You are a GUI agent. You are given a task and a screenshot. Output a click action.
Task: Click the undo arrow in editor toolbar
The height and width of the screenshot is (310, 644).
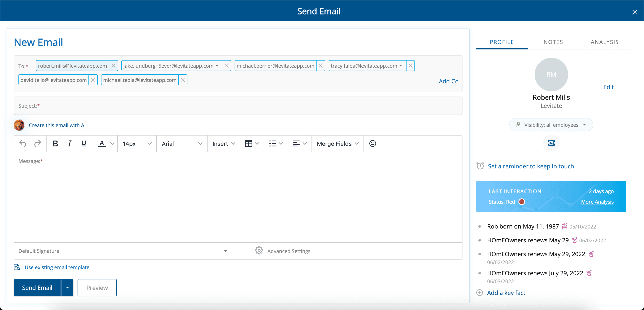pyautogui.click(x=23, y=143)
